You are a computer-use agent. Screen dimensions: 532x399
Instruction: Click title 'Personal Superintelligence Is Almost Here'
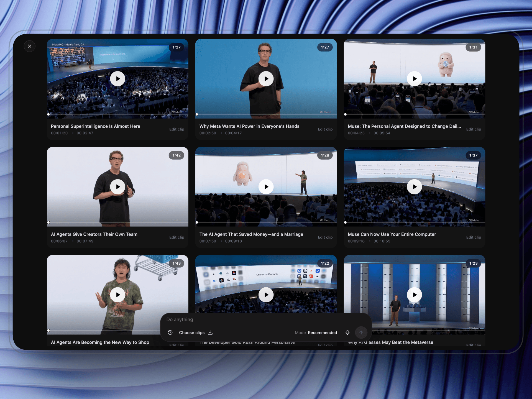coord(96,126)
